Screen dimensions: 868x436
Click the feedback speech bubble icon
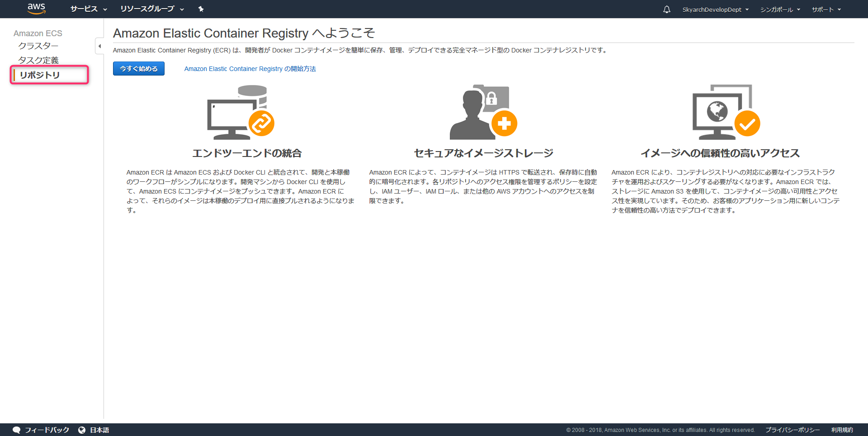coord(17,430)
